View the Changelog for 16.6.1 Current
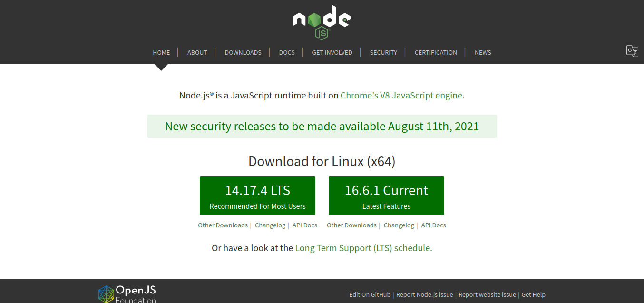 399,225
